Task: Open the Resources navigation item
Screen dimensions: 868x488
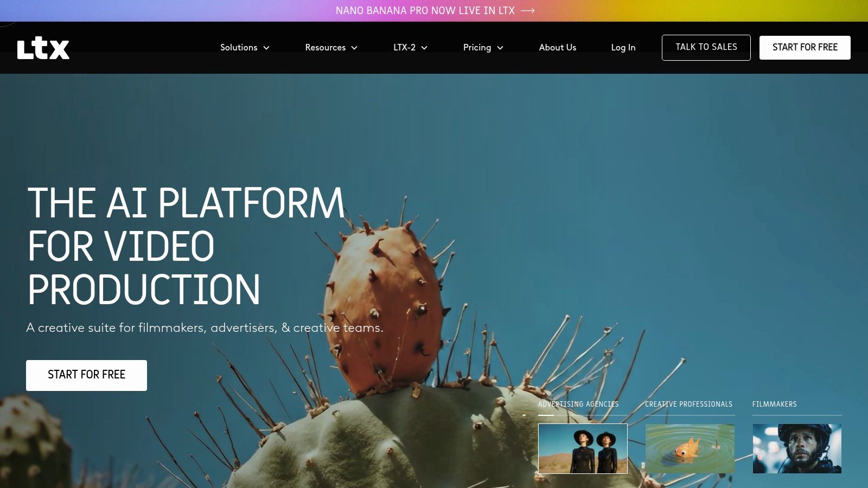Action: 325,48
